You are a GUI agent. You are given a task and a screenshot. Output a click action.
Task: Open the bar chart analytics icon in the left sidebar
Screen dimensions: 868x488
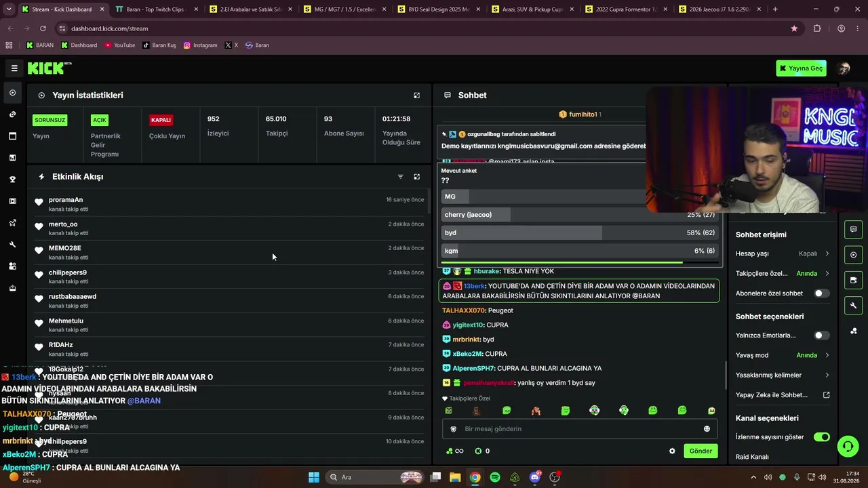click(12, 158)
